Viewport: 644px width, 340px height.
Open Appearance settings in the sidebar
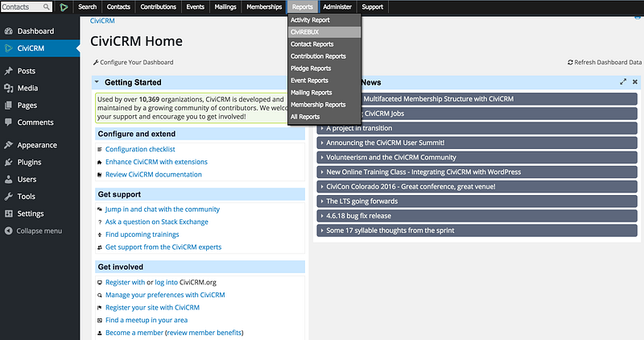click(x=8, y=145)
